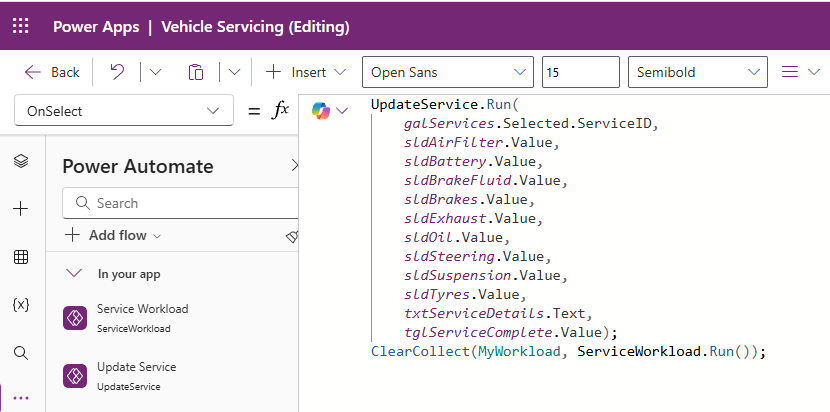Click the Undo icon
830x412 pixels.
[117, 72]
